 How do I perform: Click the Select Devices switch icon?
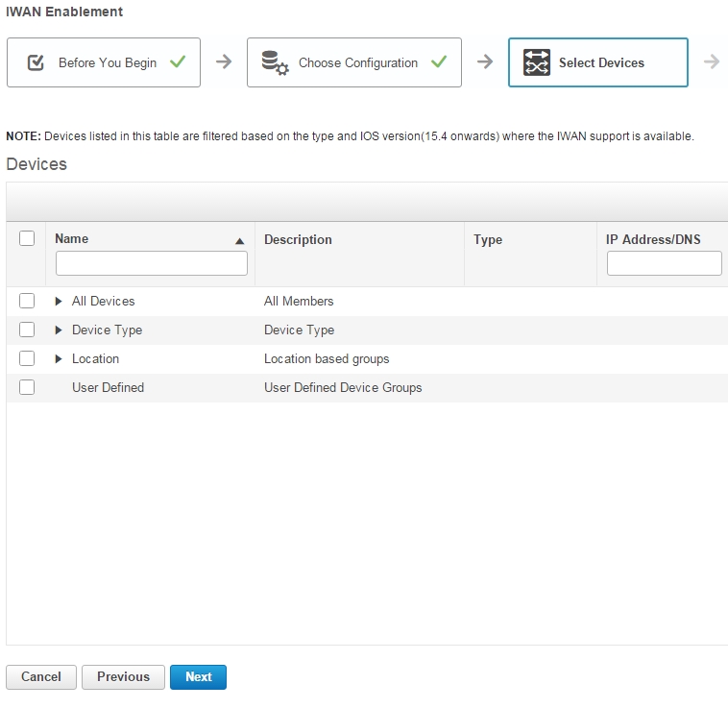[537, 62]
